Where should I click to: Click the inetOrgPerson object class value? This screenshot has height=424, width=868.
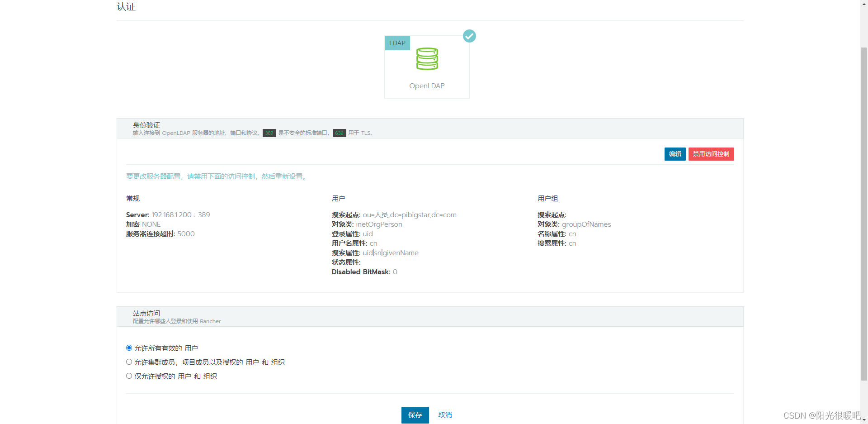(x=379, y=224)
